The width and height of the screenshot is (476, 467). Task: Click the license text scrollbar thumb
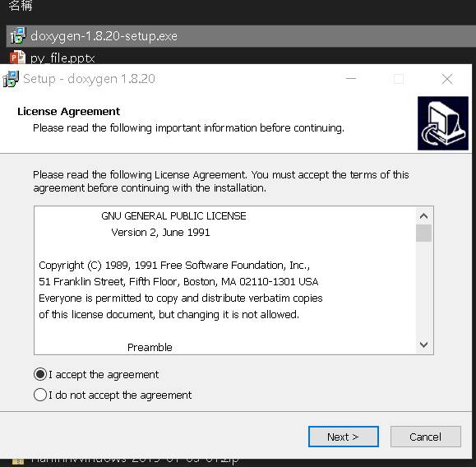pyautogui.click(x=423, y=233)
